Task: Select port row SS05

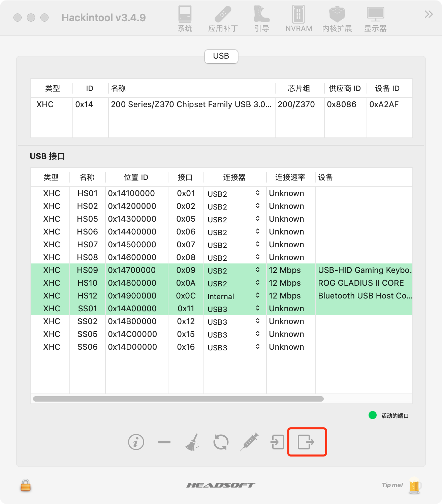Action: pyautogui.click(x=222, y=334)
